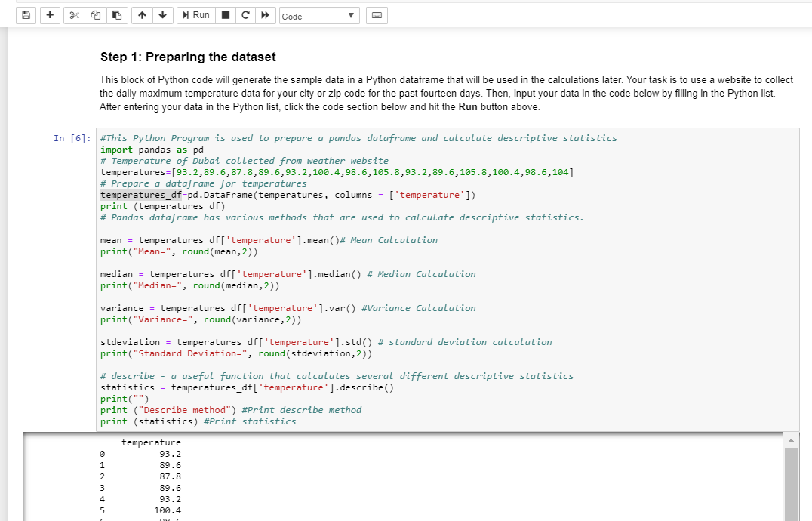Click the highlighted temperatures_df variable
This screenshot has height=521, width=812.
pos(141,195)
